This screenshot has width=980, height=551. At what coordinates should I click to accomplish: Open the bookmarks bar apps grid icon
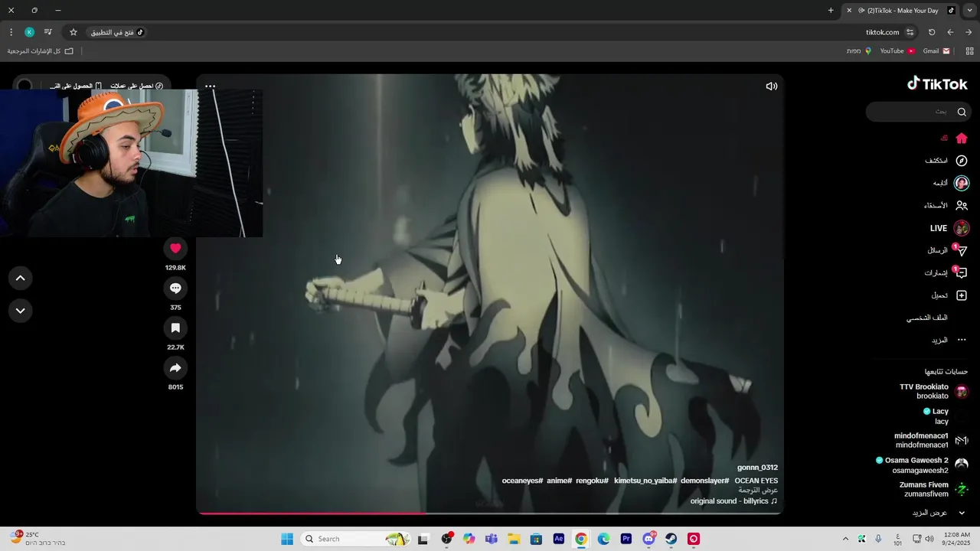[969, 51]
